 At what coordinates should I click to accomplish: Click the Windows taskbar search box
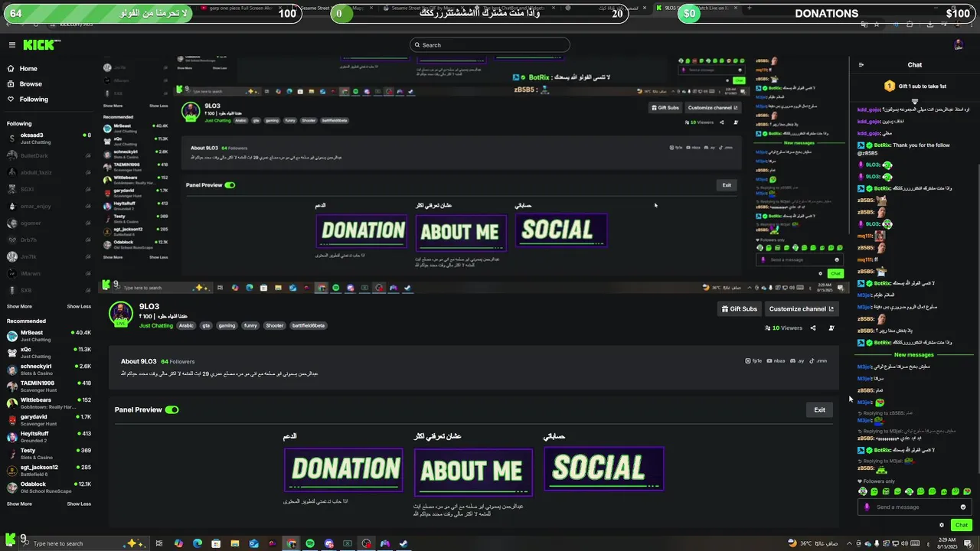[86, 543]
